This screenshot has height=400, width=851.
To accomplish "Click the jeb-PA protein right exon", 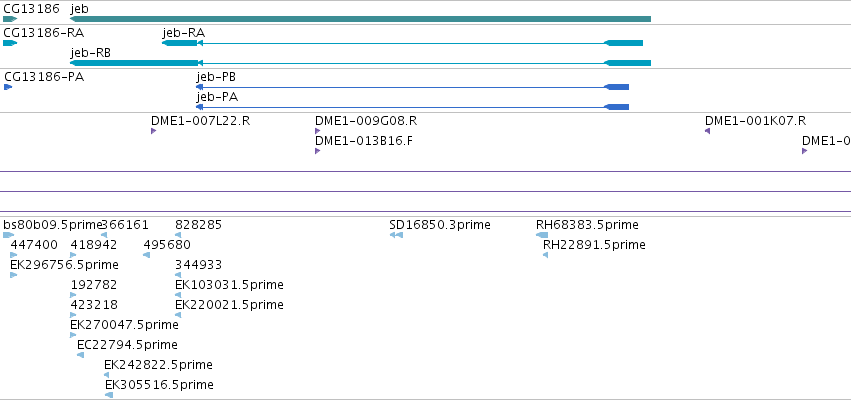I will [617, 107].
